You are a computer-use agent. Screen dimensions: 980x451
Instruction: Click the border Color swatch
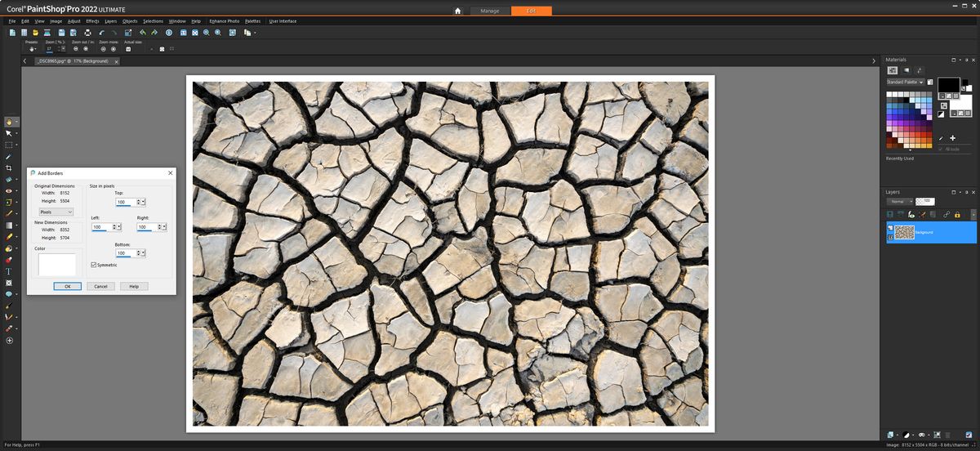[57, 264]
